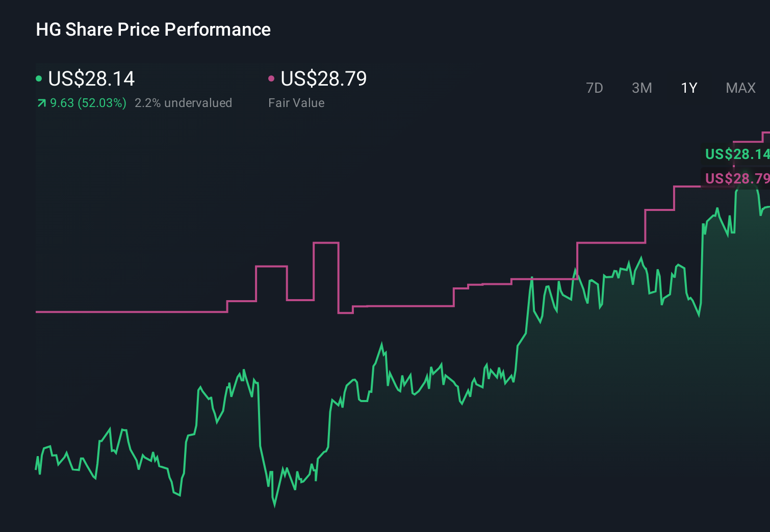Click the US$28.79 fair value tag on chart edge
This screenshot has height=532, width=770.
click(736, 178)
